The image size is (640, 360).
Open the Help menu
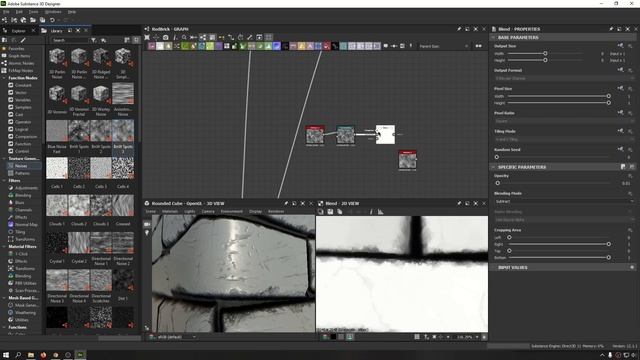(x=72, y=12)
